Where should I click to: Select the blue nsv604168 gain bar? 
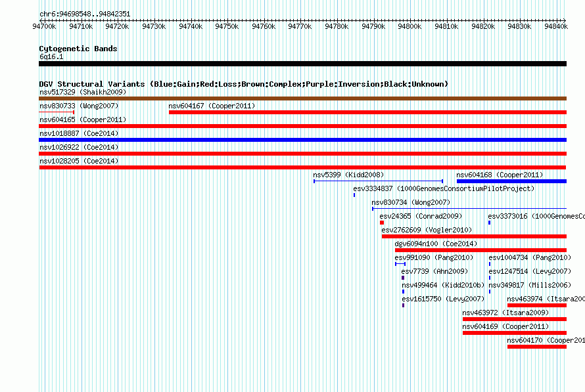click(511, 181)
